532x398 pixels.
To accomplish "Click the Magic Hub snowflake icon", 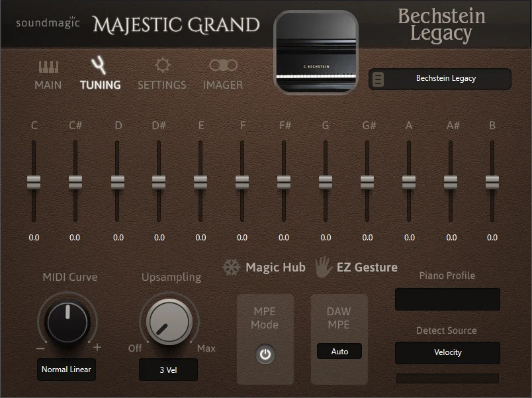I will click(x=230, y=266).
